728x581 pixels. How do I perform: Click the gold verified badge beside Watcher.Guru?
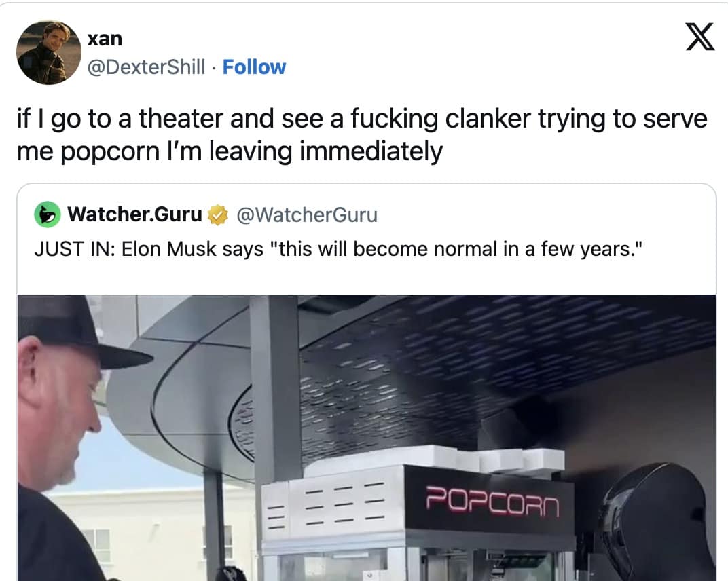click(x=217, y=215)
